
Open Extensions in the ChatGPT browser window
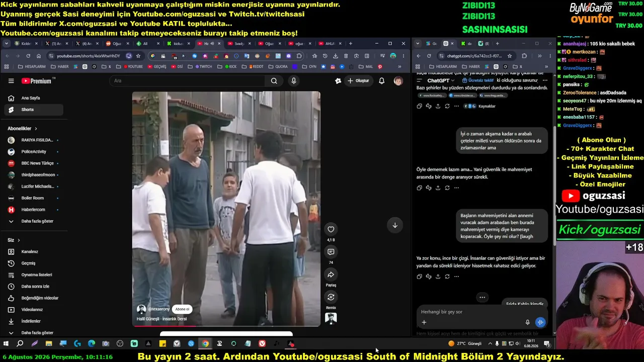pos(524,56)
